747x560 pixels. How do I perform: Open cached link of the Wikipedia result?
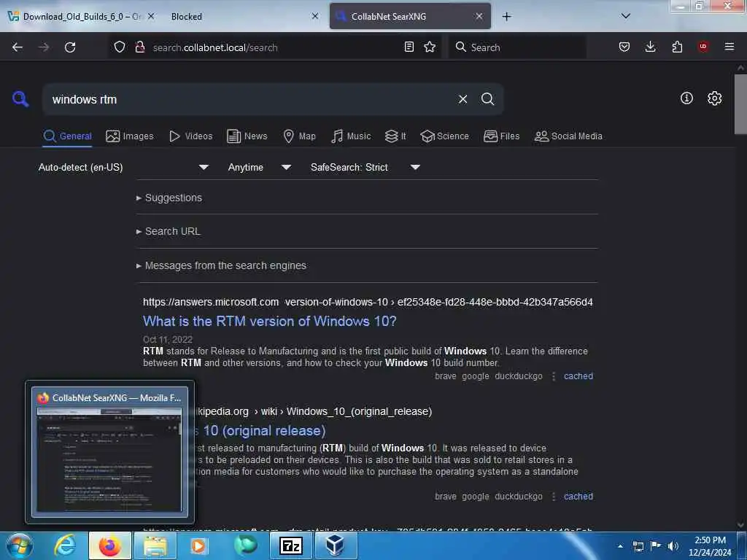tap(578, 497)
